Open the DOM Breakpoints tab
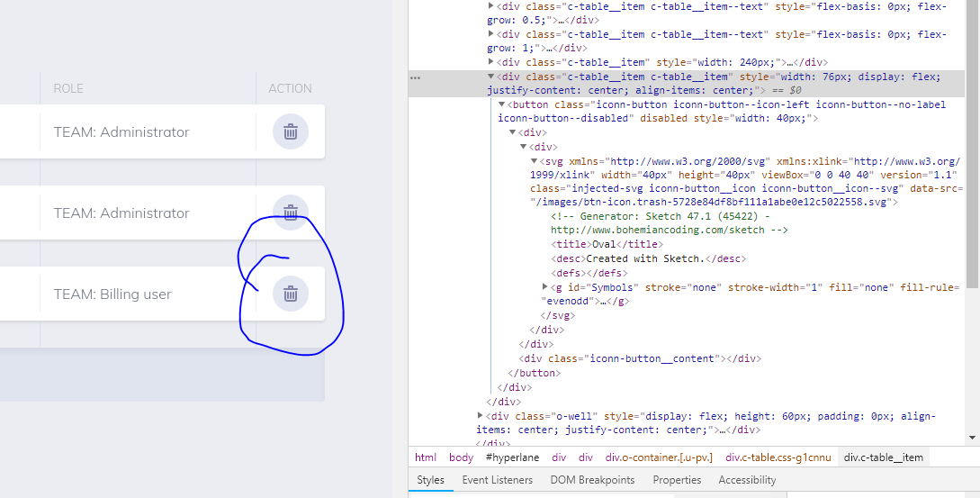Image resolution: width=980 pixels, height=498 pixels. [592, 480]
